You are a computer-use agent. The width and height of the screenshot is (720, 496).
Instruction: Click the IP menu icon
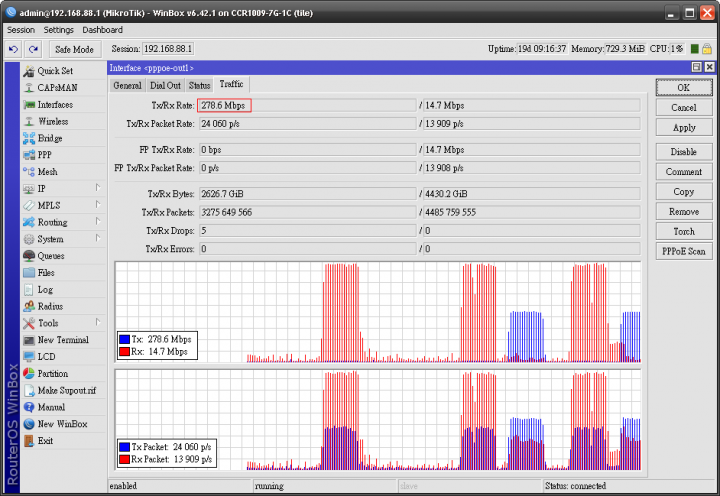point(29,189)
